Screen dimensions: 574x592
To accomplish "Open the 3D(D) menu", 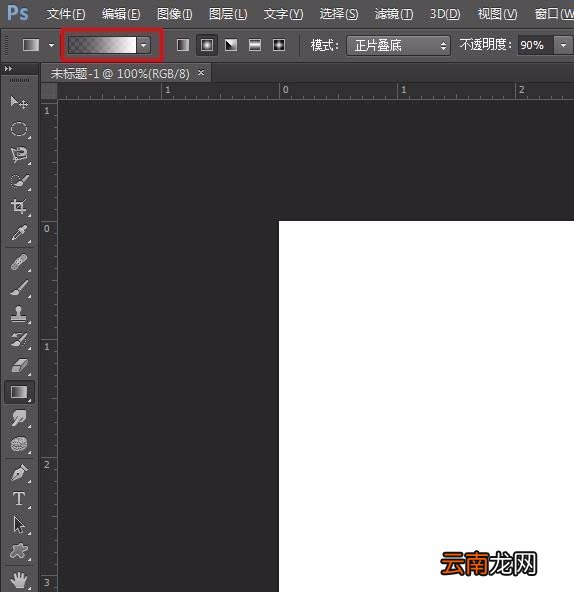I will (445, 14).
